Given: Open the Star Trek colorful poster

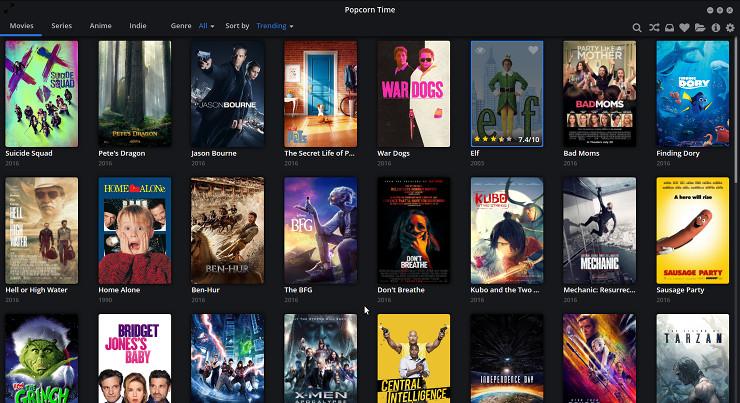Looking at the screenshot, I should click(x=599, y=359).
